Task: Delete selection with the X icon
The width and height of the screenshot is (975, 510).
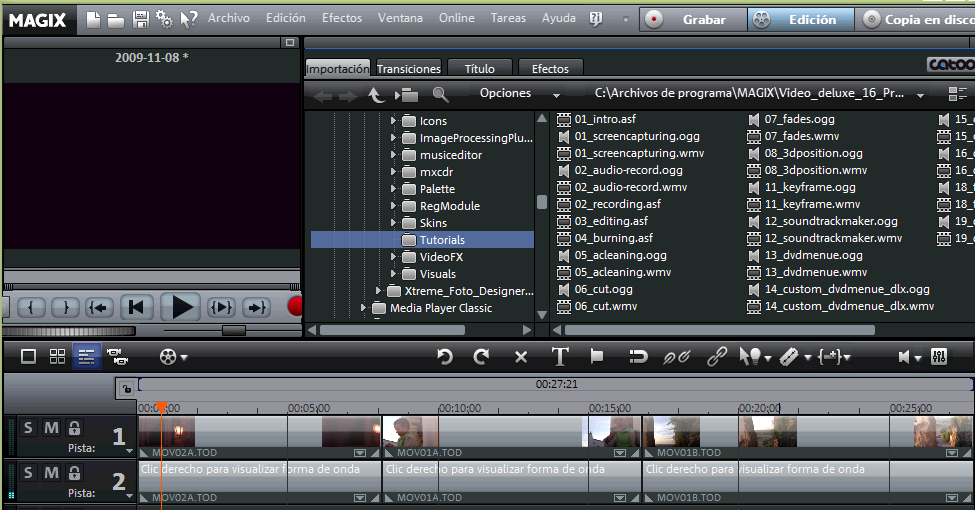Action: 521,356
